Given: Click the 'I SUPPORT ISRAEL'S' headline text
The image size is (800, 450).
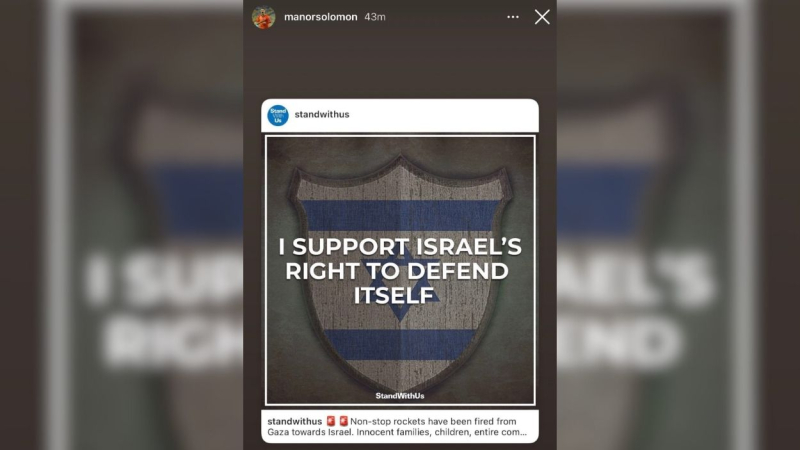Looking at the screenshot, I should 400,247.
